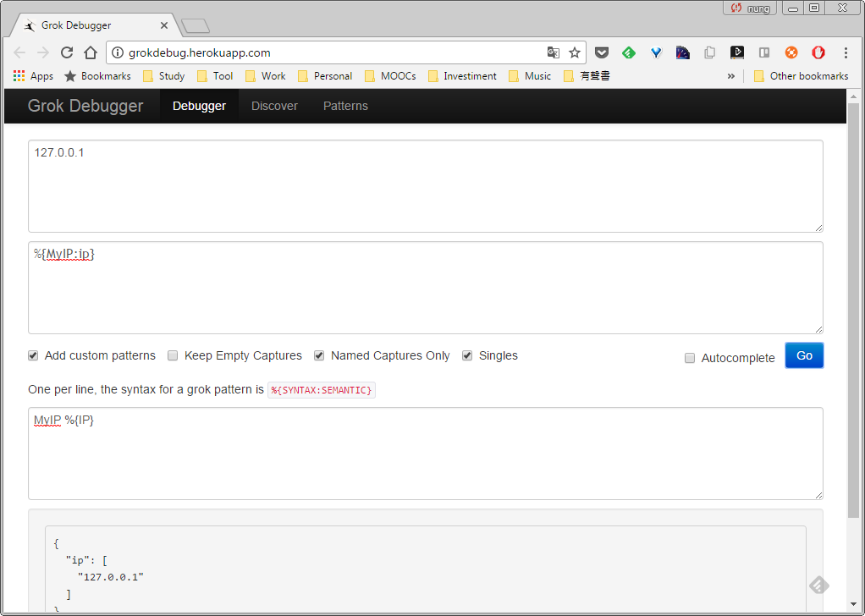Click the page vertical scrollbar thumb
The height and width of the screenshot is (616, 865).
(853, 309)
